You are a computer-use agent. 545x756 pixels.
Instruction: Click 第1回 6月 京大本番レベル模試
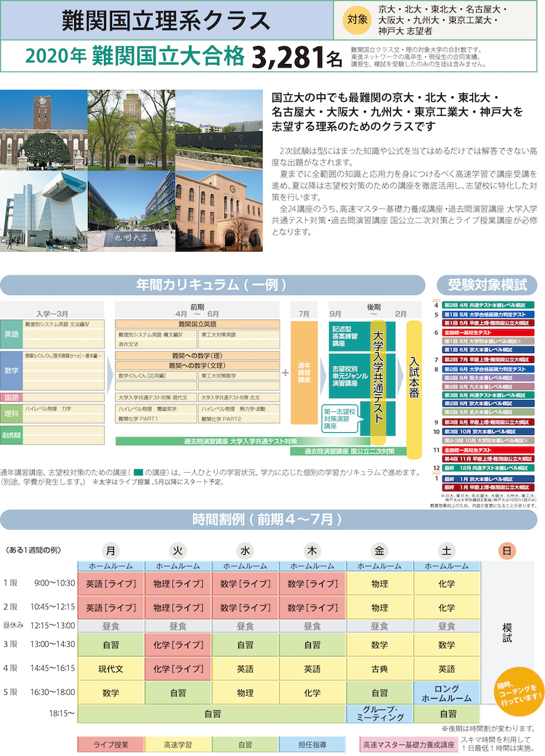pos(488,349)
